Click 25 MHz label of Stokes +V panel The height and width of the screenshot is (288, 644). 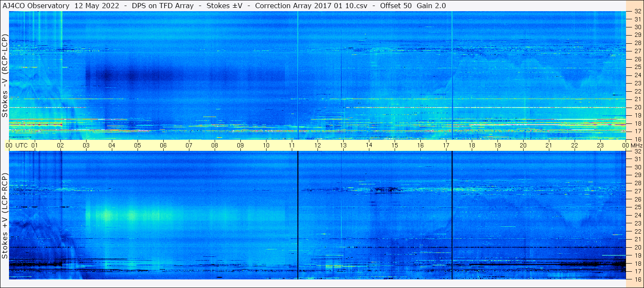point(638,207)
